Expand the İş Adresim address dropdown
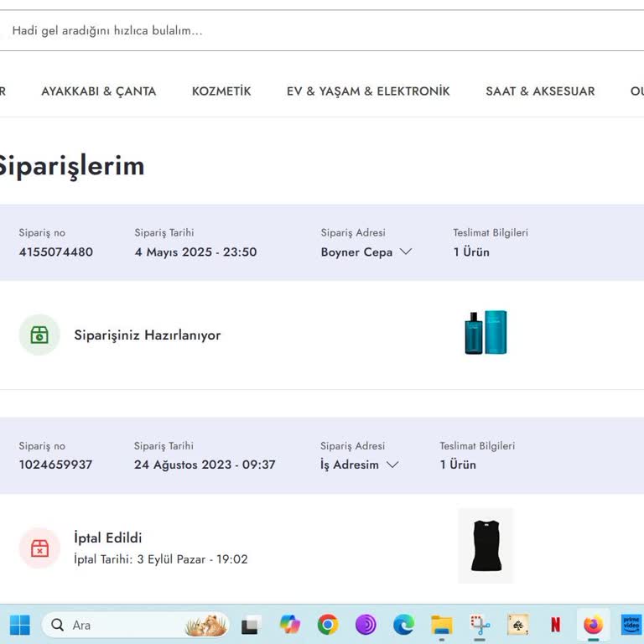 359,465
